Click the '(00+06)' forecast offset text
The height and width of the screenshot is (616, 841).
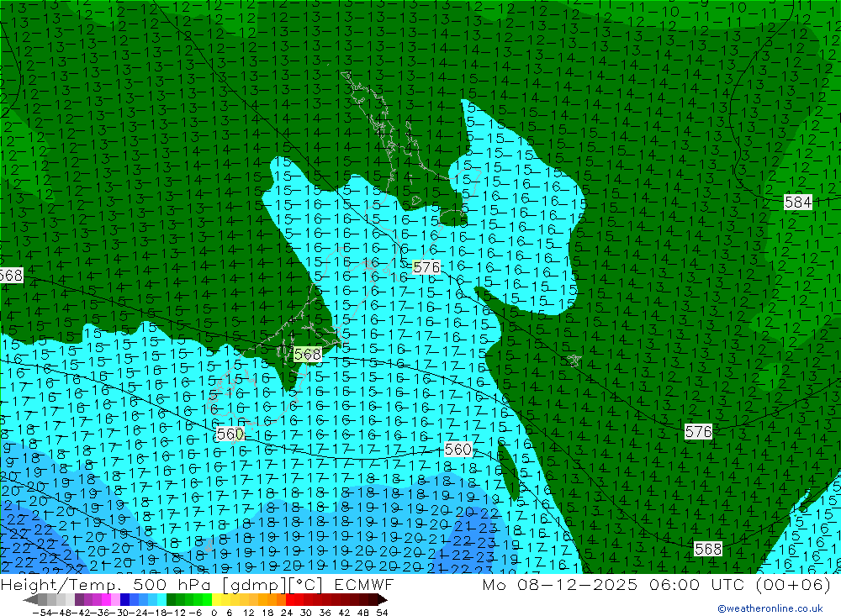click(x=793, y=584)
